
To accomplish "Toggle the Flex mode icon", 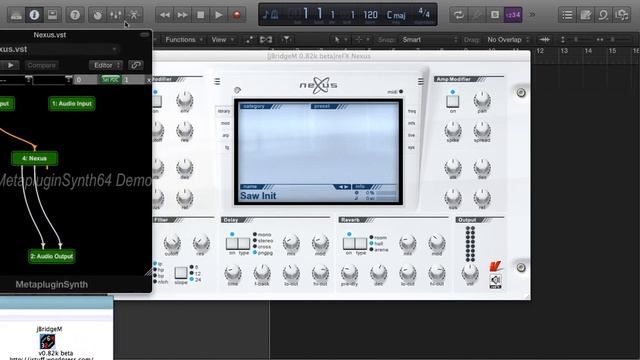I will 266,40.
